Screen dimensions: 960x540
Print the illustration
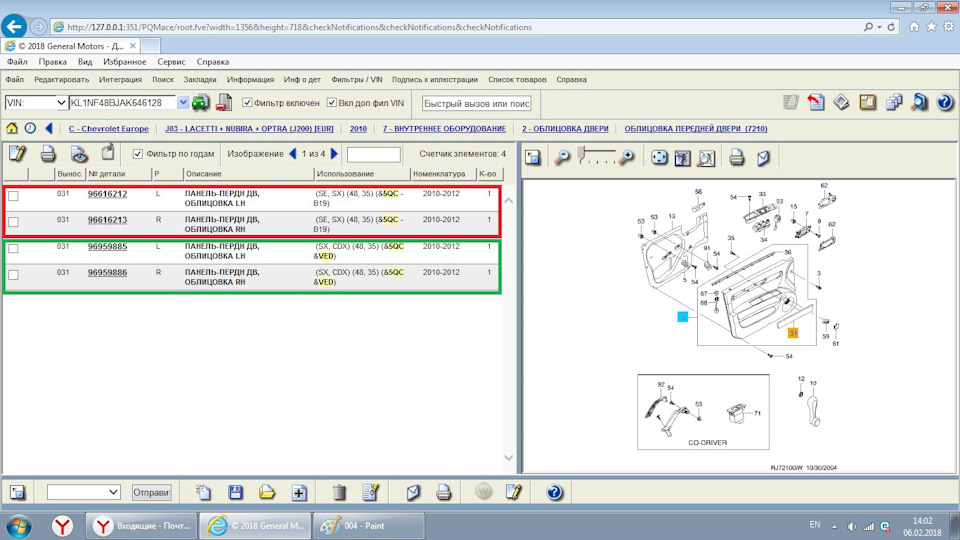pyautogui.click(x=737, y=157)
